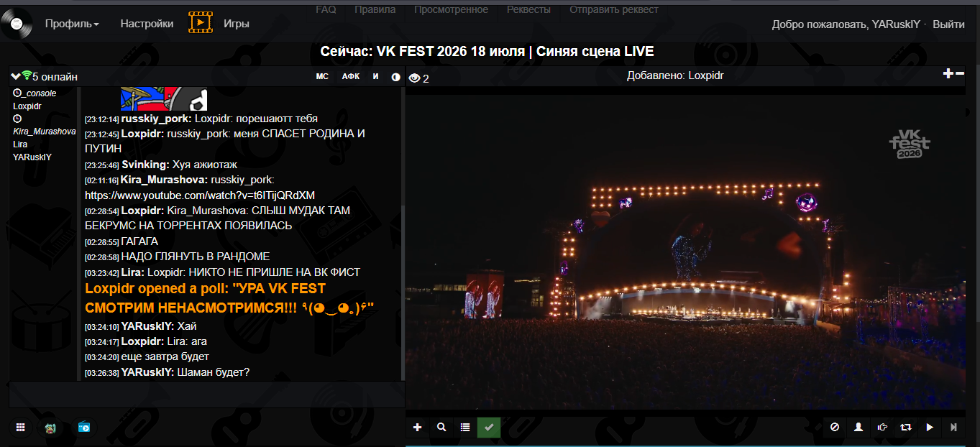Toggle the МС chat option

point(322,77)
